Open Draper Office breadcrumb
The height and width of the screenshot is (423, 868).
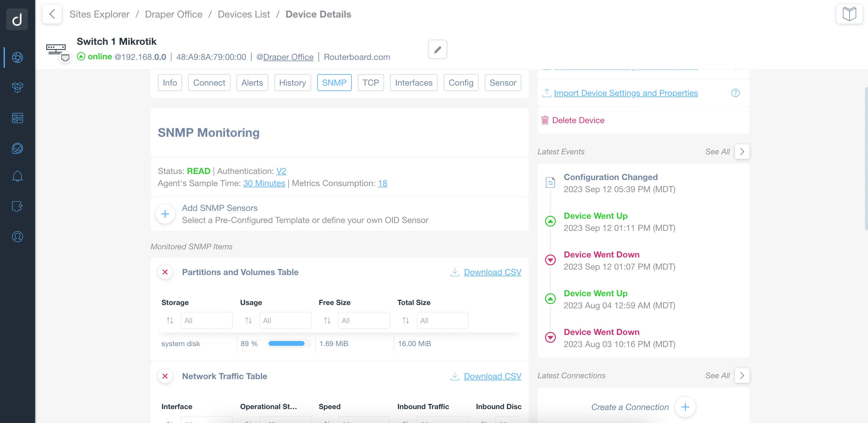174,14
